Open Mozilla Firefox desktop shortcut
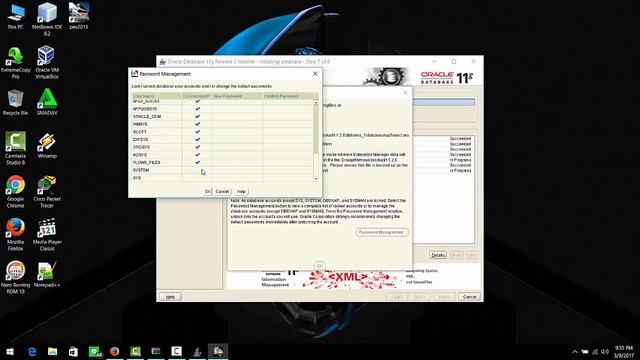 click(x=16, y=235)
